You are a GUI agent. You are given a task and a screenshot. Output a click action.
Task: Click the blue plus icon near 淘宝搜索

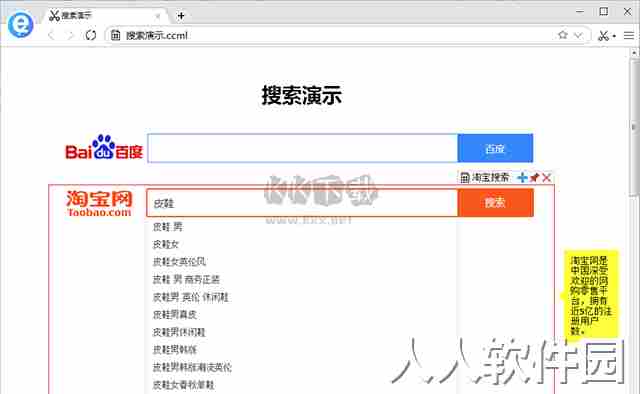[522, 178]
